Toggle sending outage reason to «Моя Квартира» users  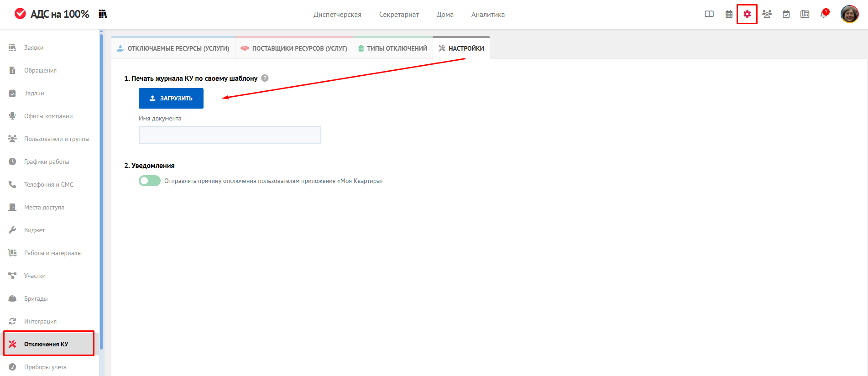click(x=150, y=181)
